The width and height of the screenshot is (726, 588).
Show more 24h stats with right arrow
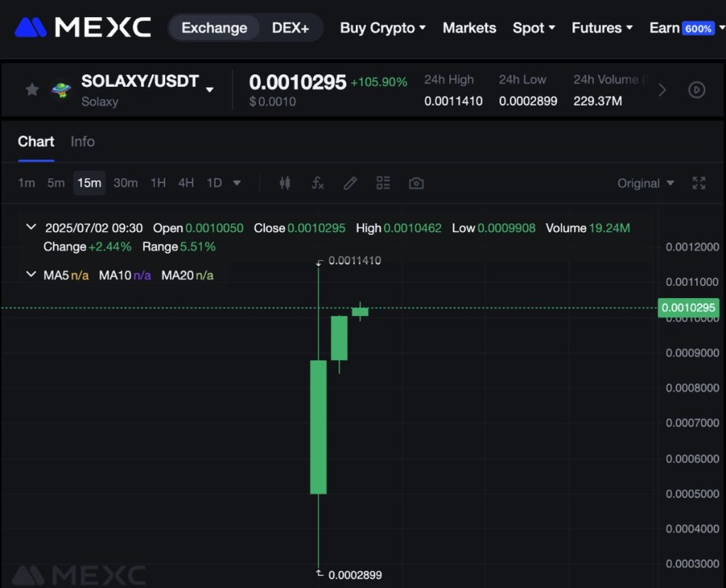coord(662,90)
